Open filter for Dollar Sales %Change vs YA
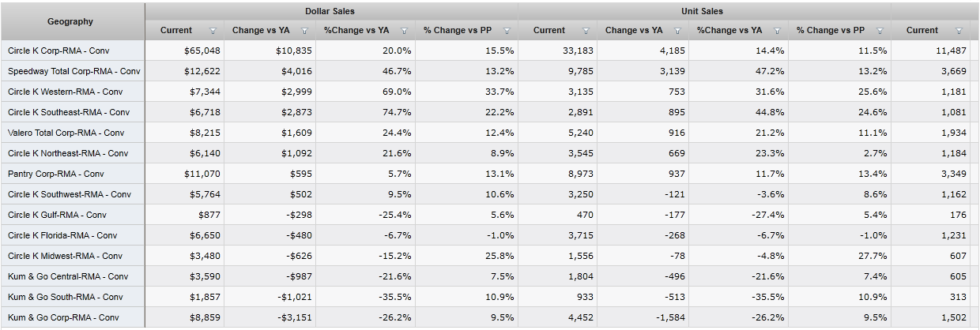This screenshot has height=330, width=980. (x=404, y=31)
